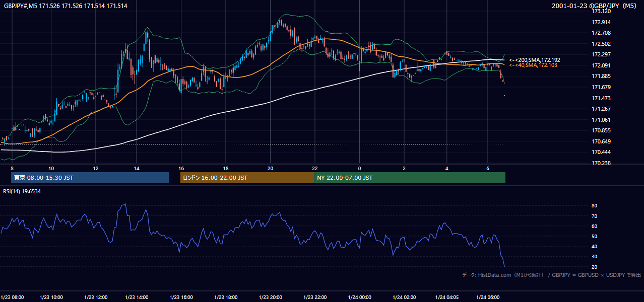
Task: Click the 170.855 price axis label
Action: pos(601,130)
